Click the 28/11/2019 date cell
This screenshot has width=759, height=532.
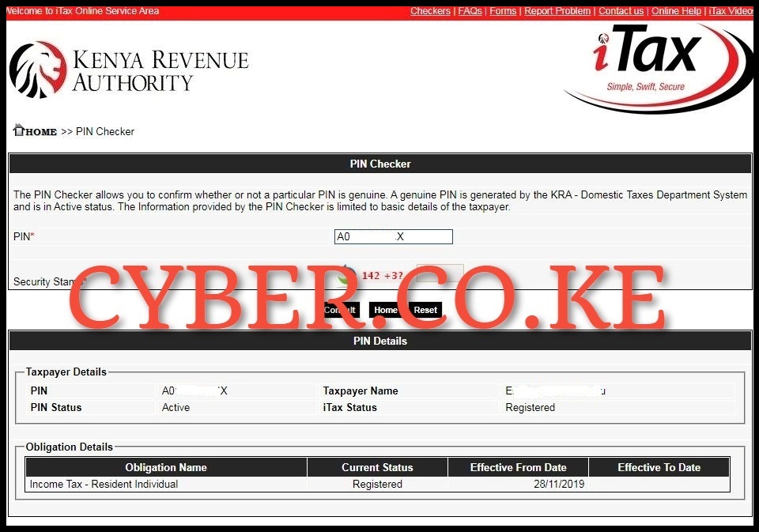click(518, 484)
